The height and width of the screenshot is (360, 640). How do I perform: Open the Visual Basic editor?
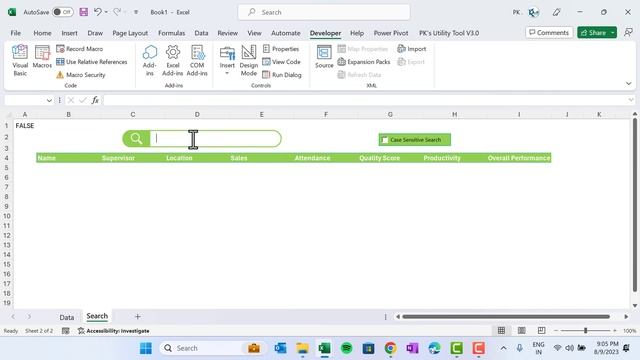point(20,61)
